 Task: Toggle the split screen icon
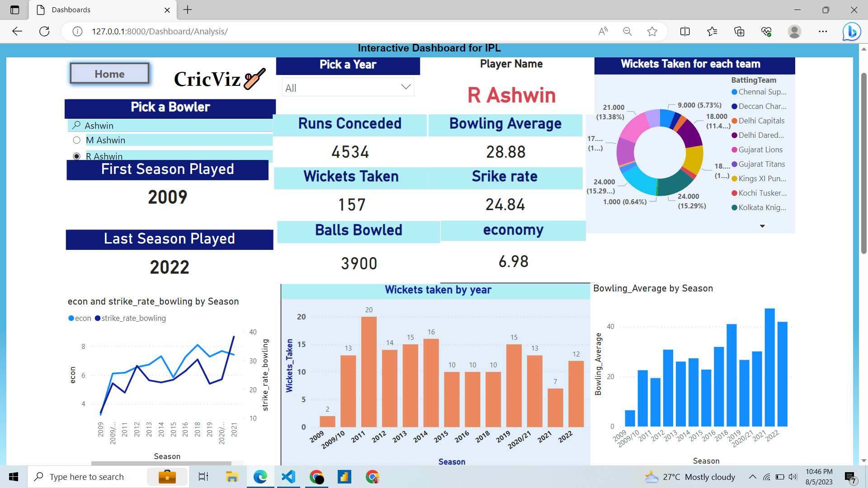coord(685,32)
